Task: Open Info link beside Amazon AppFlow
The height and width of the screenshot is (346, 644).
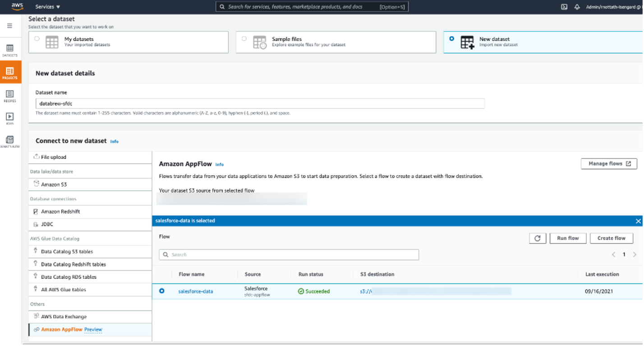Action: [220, 165]
